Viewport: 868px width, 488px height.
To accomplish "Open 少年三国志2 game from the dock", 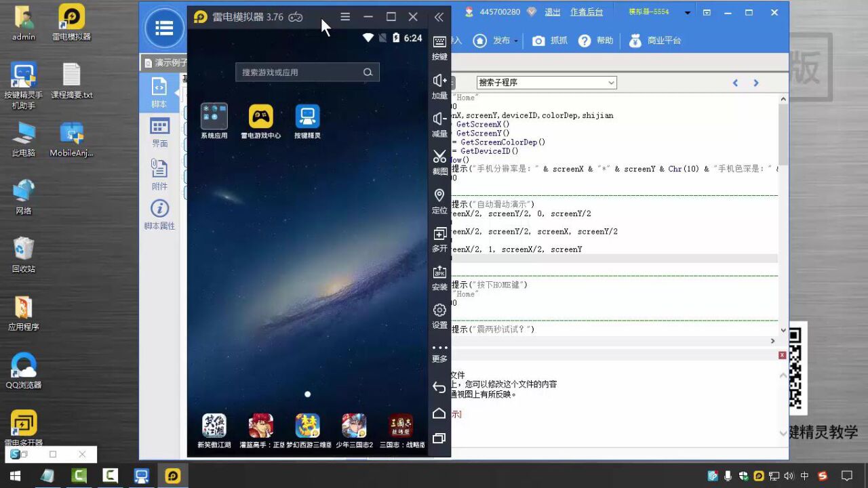I will pyautogui.click(x=354, y=431).
